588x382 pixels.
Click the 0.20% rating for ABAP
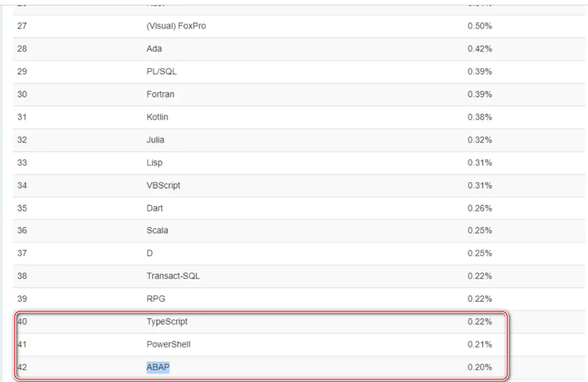point(480,367)
